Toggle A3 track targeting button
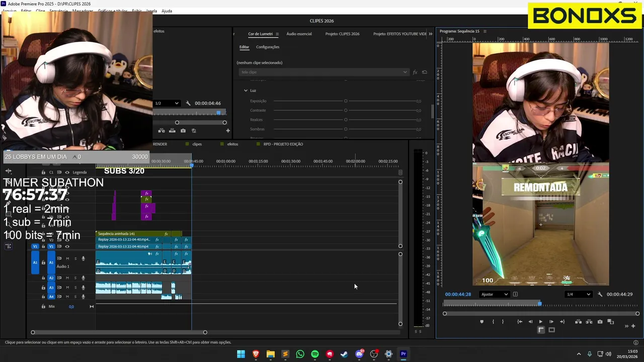The width and height of the screenshot is (644, 362). [51, 288]
